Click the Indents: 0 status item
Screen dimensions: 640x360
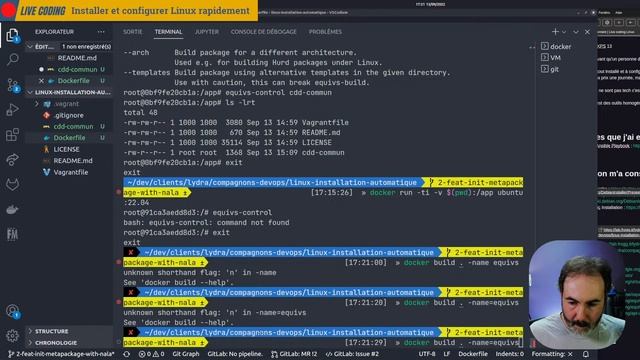pos(509,354)
